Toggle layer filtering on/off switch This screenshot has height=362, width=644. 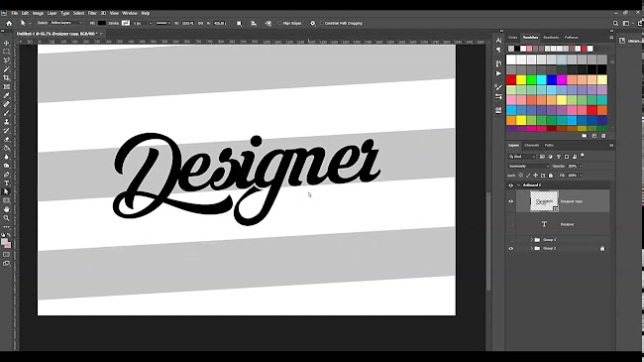click(582, 156)
